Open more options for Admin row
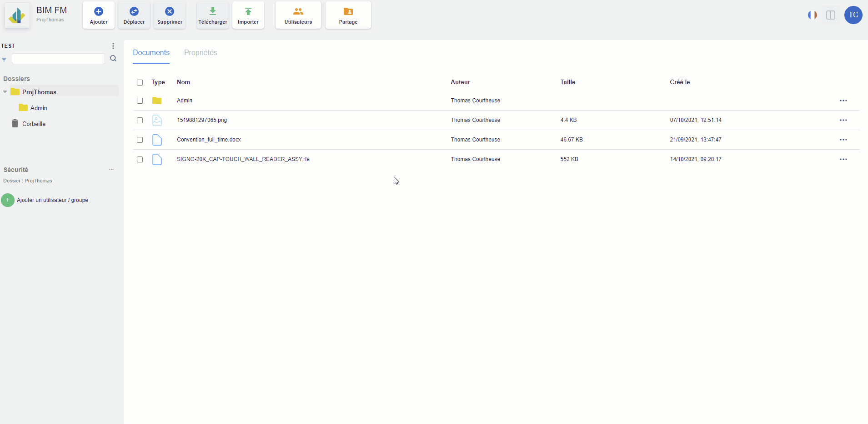Viewport: 868px width, 424px height. [843, 101]
